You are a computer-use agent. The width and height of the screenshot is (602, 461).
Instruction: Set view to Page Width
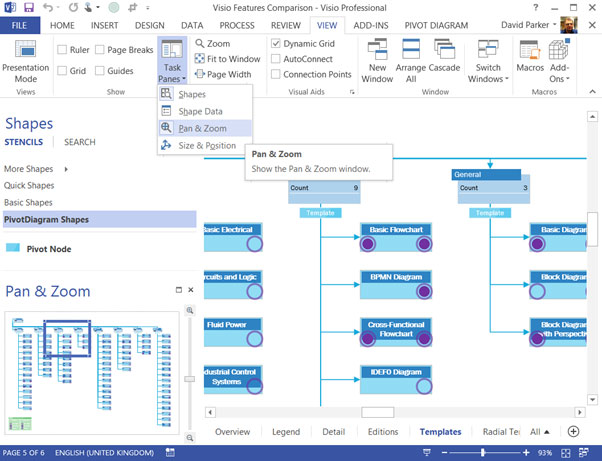223,74
